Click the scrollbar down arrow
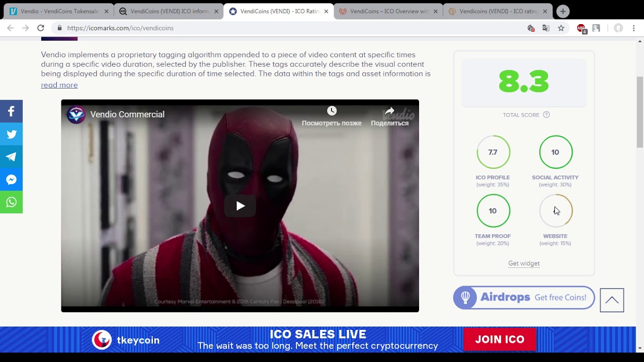Image resolution: width=644 pixels, height=362 pixels. pyautogui.click(x=640, y=348)
